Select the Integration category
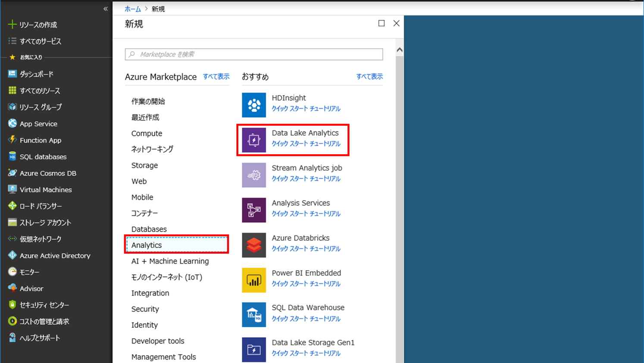The image size is (644, 363). (x=150, y=293)
